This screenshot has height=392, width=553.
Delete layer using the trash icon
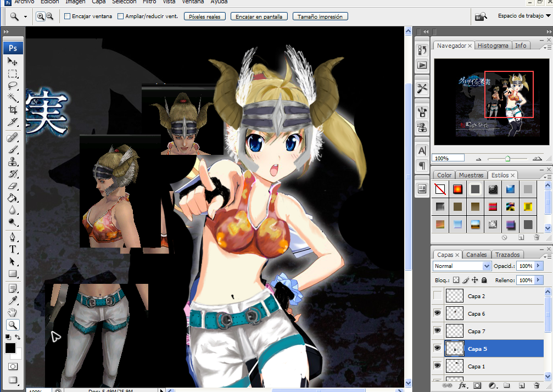[x=537, y=385]
